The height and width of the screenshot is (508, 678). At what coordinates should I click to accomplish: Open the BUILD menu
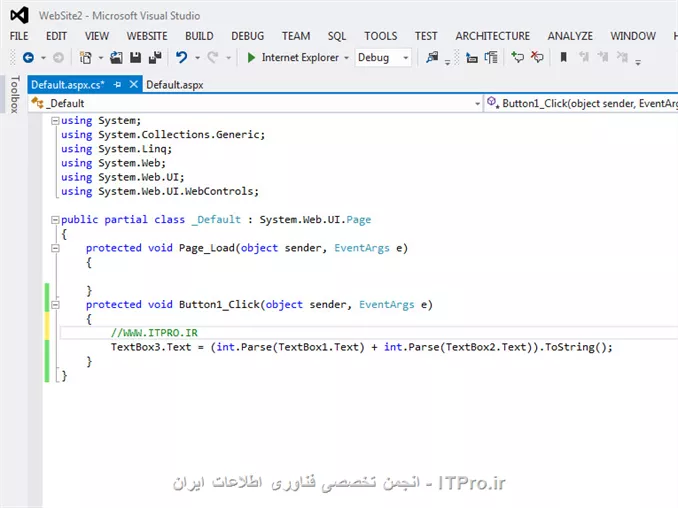(x=199, y=36)
